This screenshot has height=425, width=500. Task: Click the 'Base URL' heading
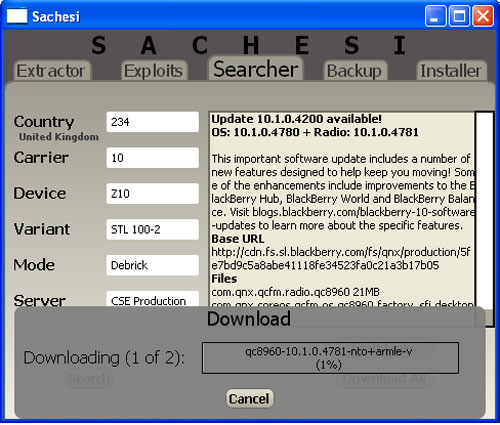pos(238,239)
